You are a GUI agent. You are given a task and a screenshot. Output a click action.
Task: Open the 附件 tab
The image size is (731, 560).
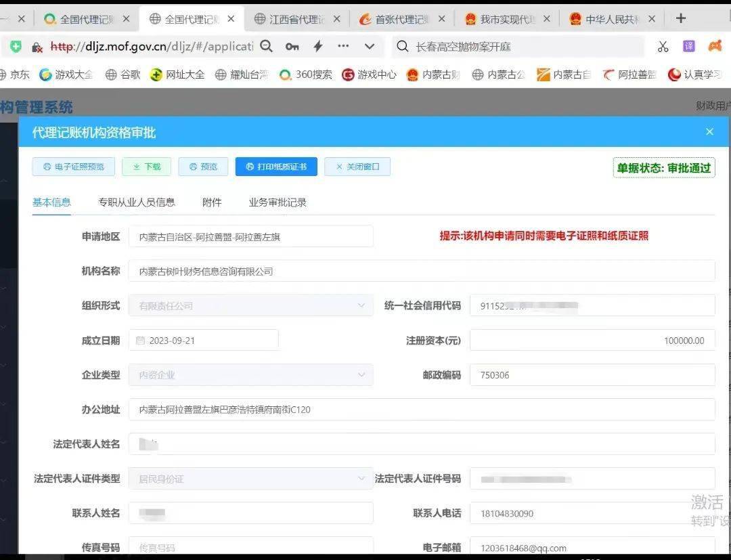tap(212, 202)
